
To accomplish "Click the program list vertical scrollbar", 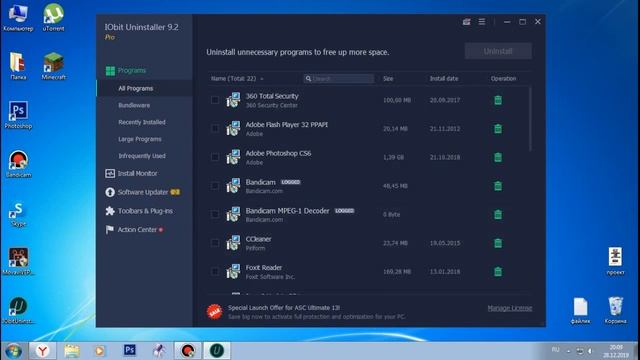I will [530, 119].
